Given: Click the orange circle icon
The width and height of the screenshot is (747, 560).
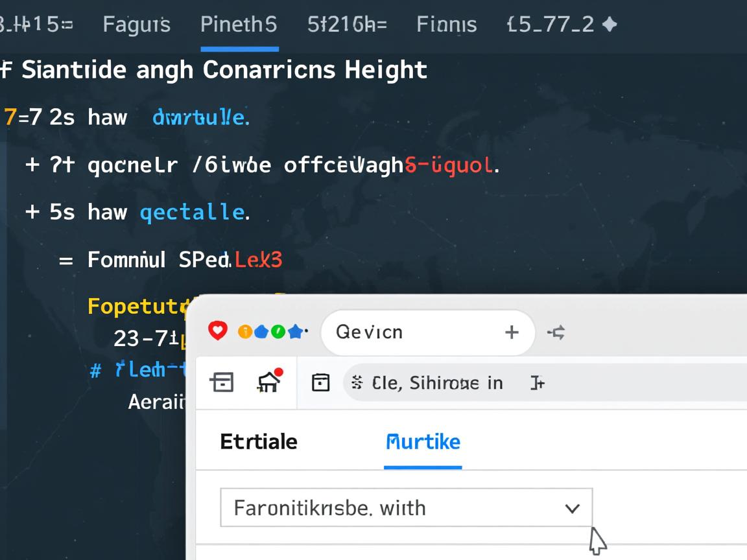Looking at the screenshot, I should point(244,332).
